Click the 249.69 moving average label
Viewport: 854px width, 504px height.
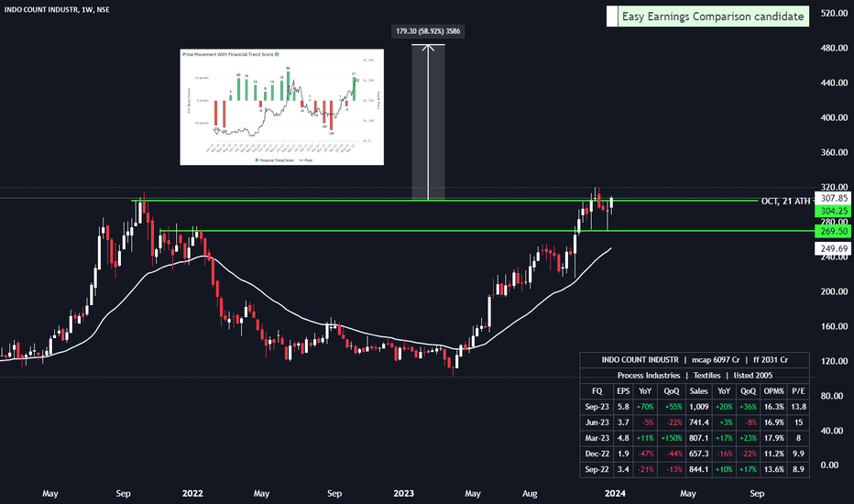834,248
